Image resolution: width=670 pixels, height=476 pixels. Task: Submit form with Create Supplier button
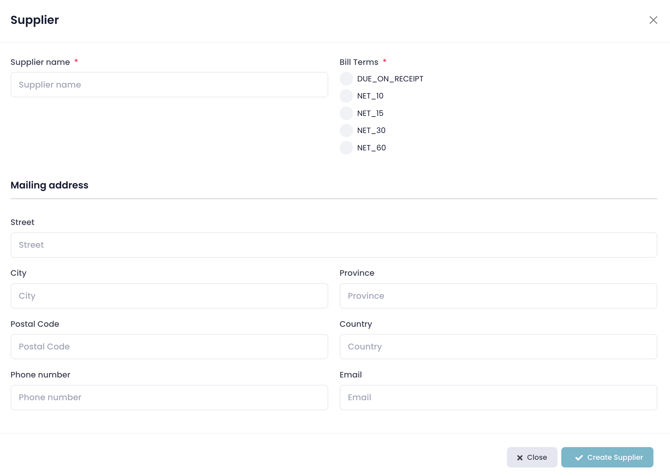click(607, 458)
